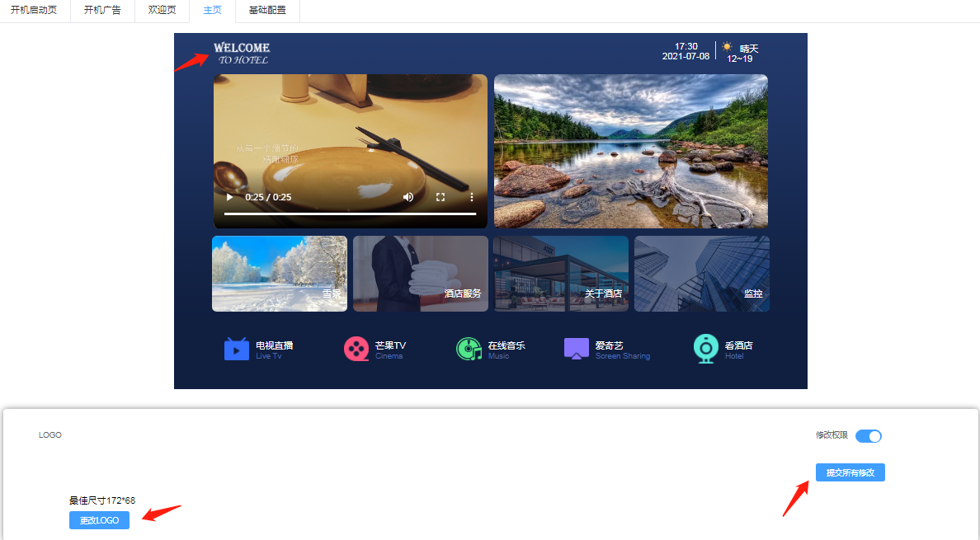Open iQiyi (爱奇艺) screen sharing icon
This screenshot has height=540, width=980.
[577, 350]
